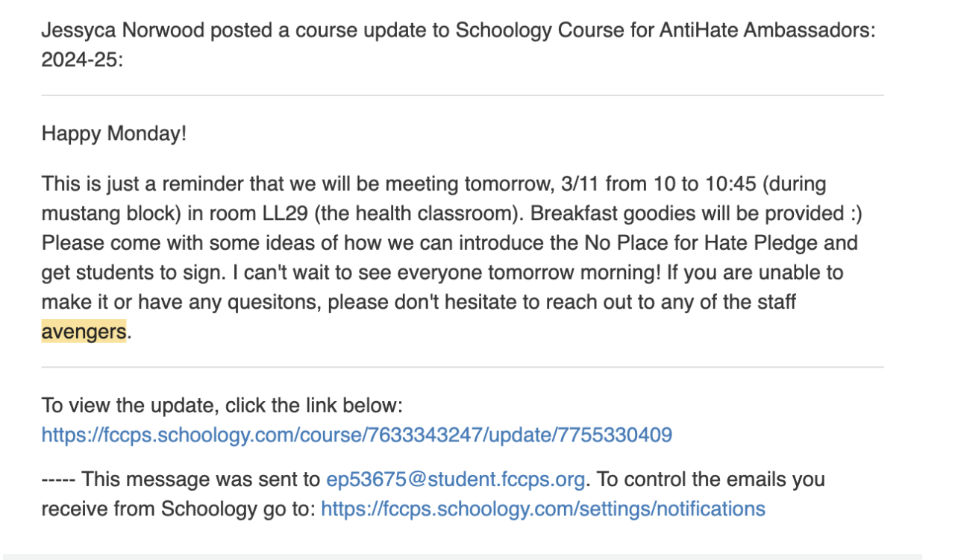
Task: Open the Schoology notification settings link
Action: coord(542,509)
